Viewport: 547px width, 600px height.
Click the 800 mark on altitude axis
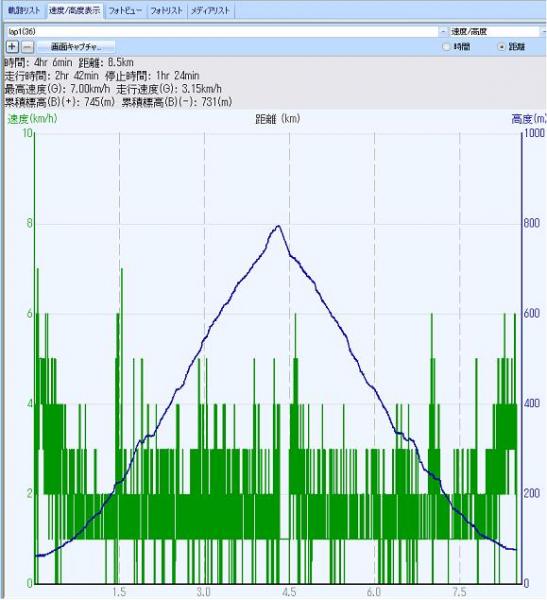532,223
